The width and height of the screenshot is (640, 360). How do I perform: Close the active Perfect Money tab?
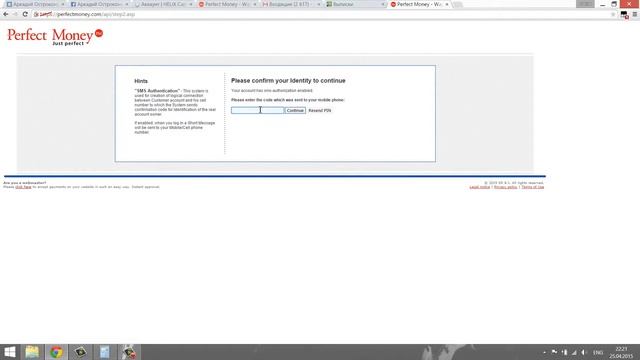tap(447, 4)
